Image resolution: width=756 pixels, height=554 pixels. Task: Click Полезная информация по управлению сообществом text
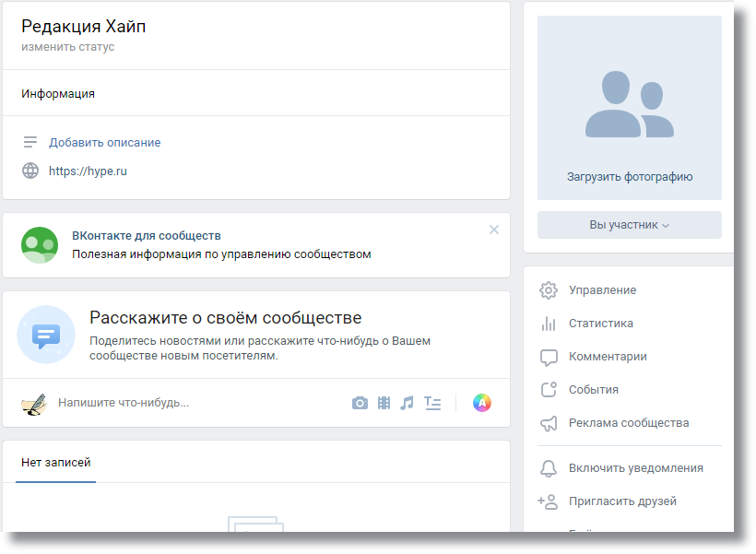click(x=221, y=254)
